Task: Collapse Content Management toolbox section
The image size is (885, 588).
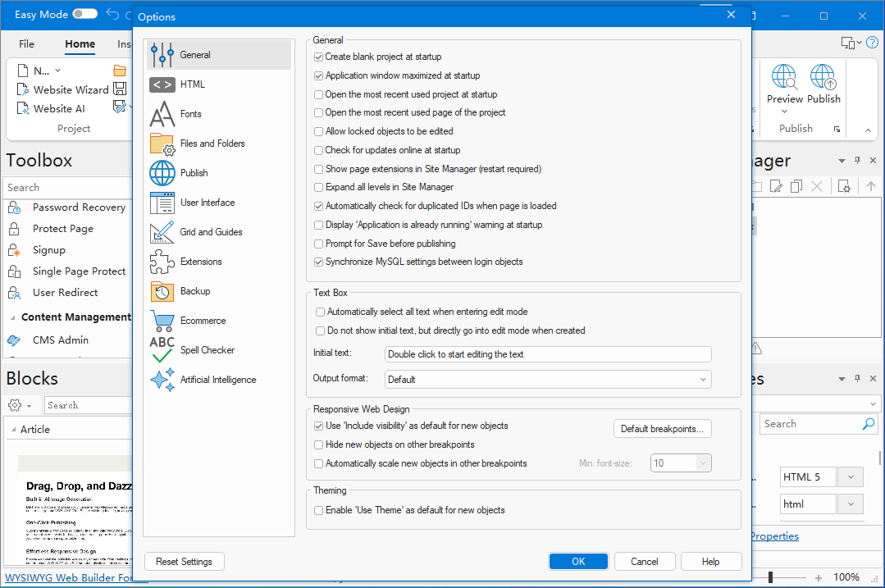Action: pos(12,317)
